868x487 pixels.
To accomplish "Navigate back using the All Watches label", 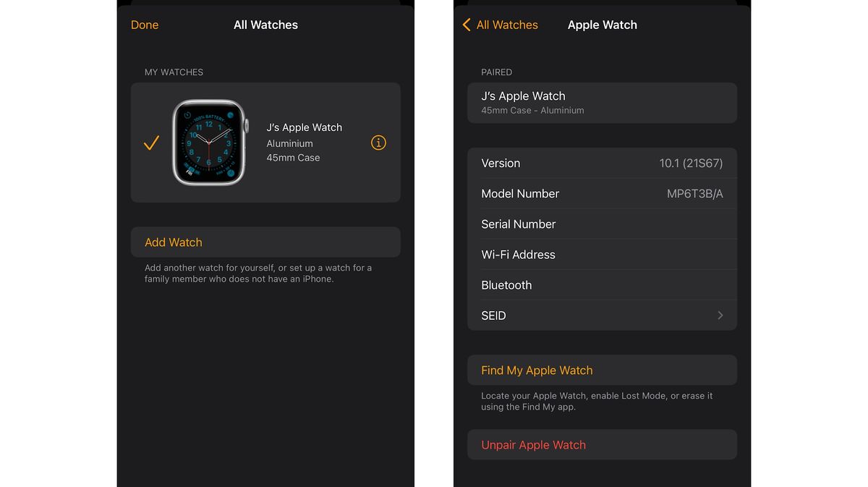I will [507, 25].
